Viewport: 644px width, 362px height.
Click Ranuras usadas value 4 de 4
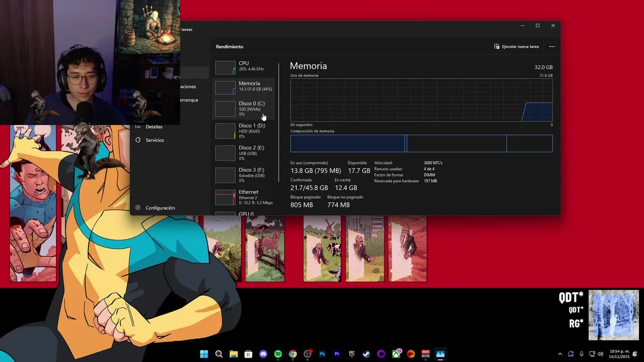click(430, 169)
